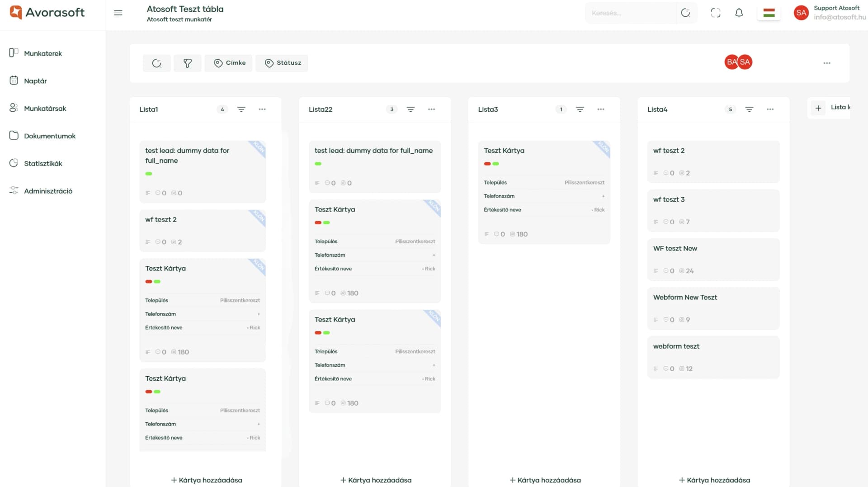The width and height of the screenshot is (868, 487).
Task: Click the BA member avatar
Action: pyautogui.click(x=731, y=62)
